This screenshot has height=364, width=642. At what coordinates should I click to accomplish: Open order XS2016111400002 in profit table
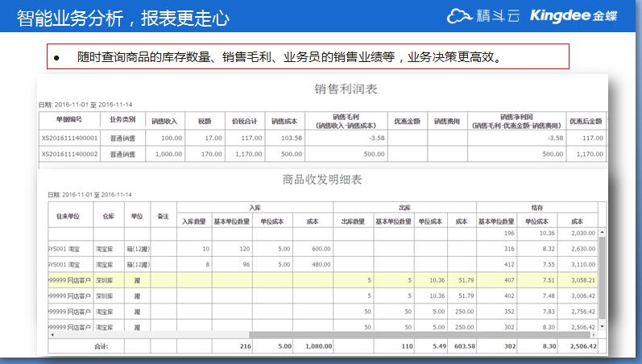point(68,153)
